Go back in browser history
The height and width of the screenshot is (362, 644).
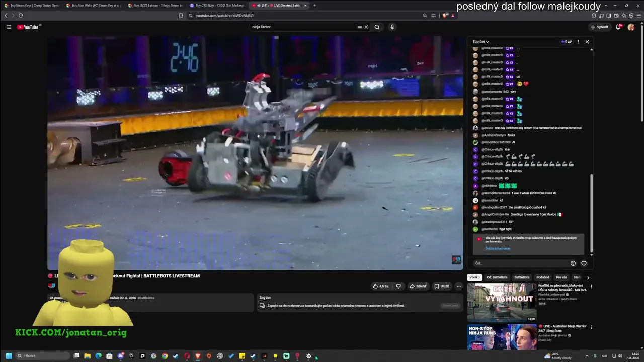(6, 16)
